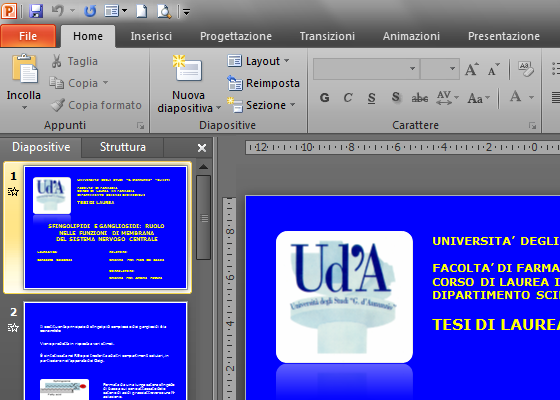This screenshot has width=560, height=400.
Task: Open the File tab
Action: 28,36
